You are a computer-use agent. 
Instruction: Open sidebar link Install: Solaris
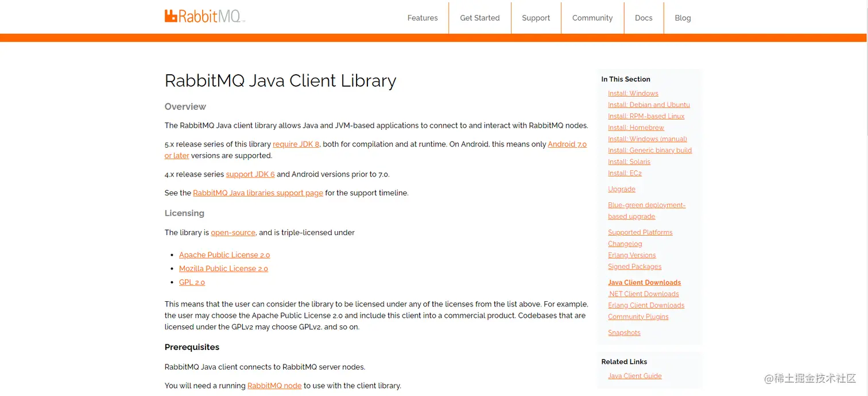(x=629, y=162)
